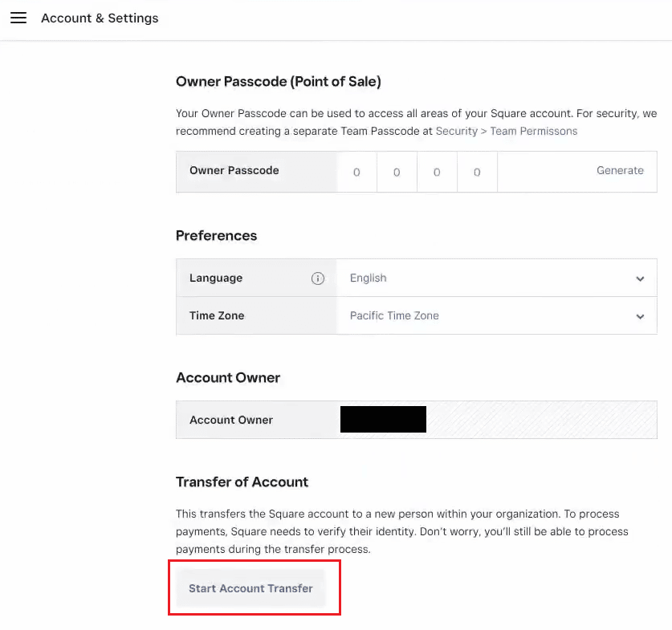
Task: Select the second Owner Passcode digit box
Action: click(x=397, y=172)
